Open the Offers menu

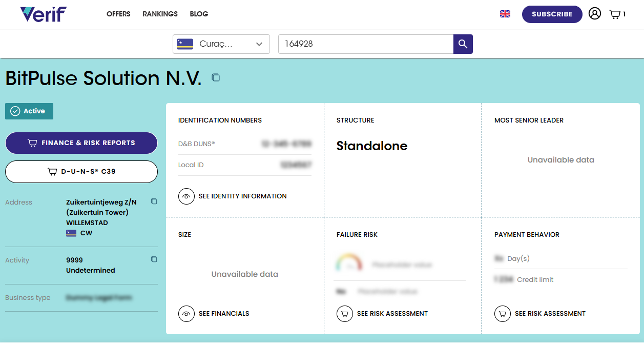(118, 14)
